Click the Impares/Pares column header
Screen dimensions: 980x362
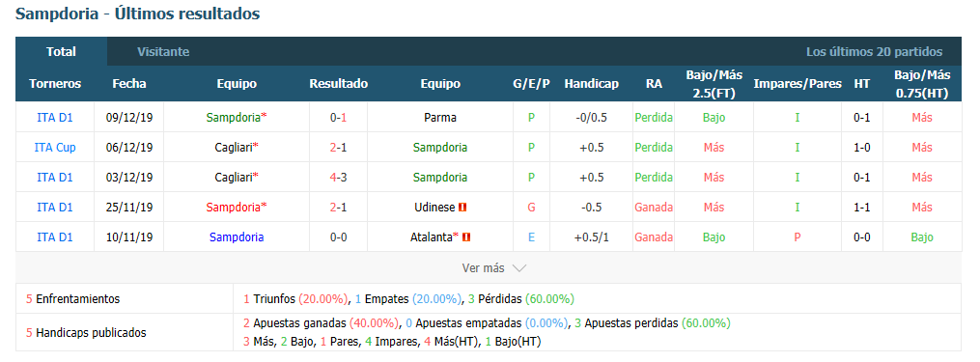(798, 84)
